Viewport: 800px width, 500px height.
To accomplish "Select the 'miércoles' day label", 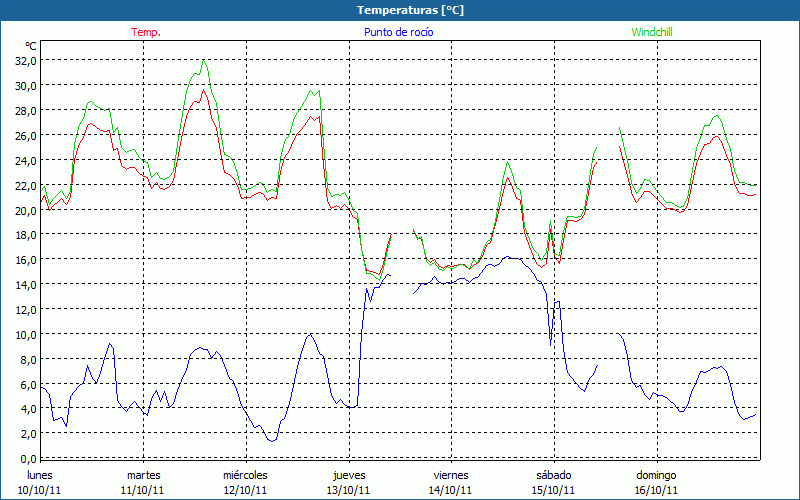I will click(245, 475).
